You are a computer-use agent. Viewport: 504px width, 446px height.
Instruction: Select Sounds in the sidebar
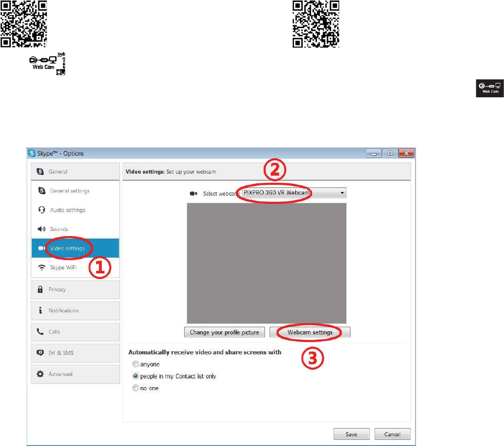75,229
